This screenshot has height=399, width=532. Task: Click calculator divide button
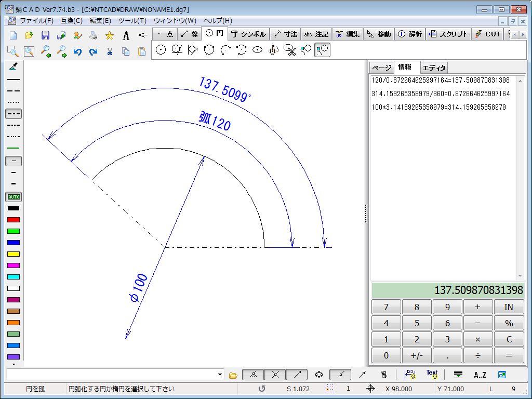click(x=478, y=355)
